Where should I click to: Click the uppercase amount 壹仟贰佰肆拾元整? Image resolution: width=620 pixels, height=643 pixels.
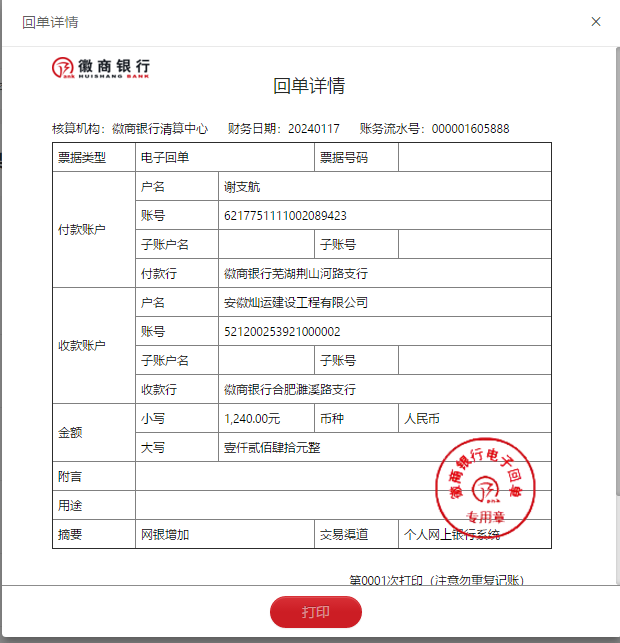pyautogui.click(x=272, y=447)
